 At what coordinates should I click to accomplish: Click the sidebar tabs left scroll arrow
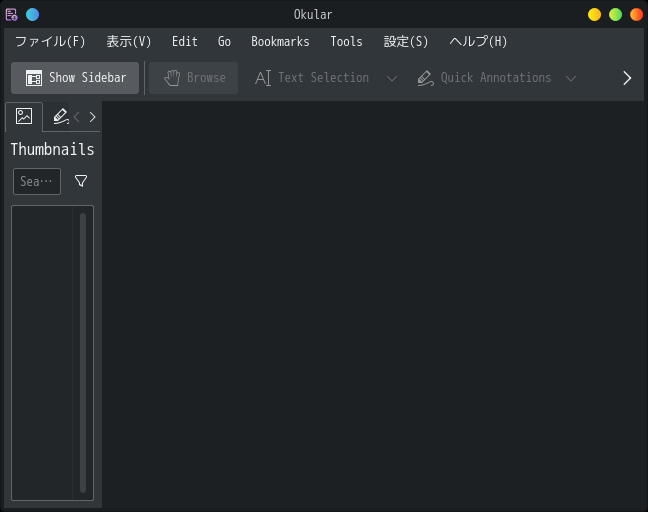click(76, 117)
